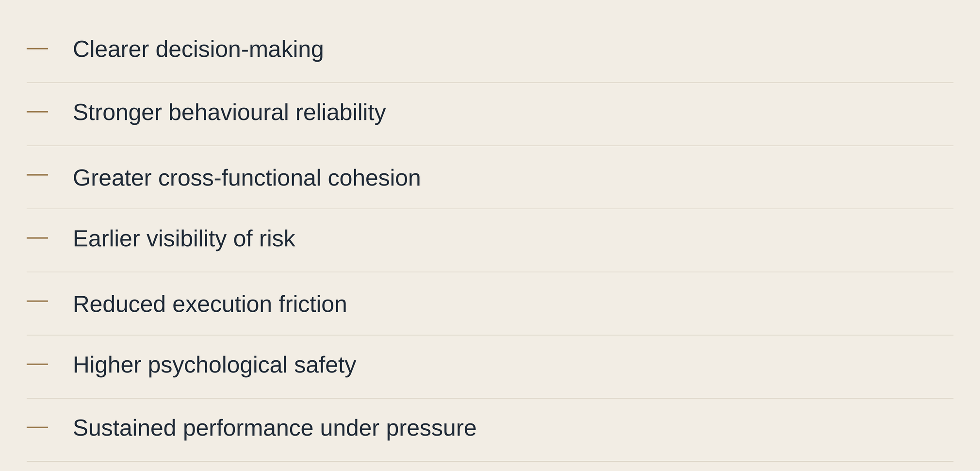Click the dash beside Greater cross-functional cohesion

pyautogui.click(x=37, y=175)
